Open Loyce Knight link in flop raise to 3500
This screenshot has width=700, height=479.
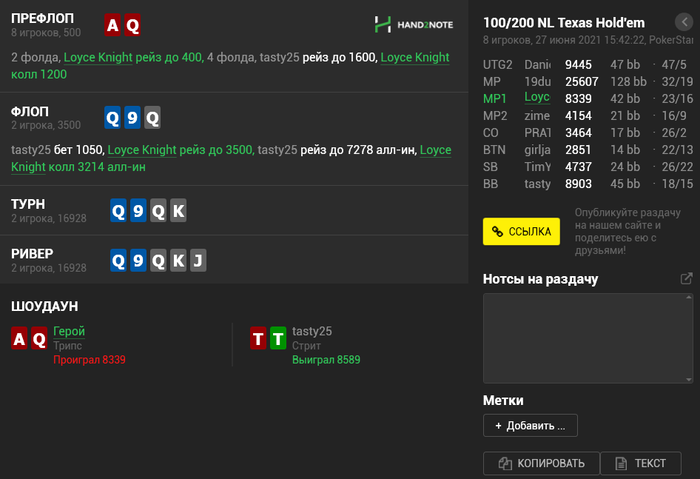[x=142, y=150]
